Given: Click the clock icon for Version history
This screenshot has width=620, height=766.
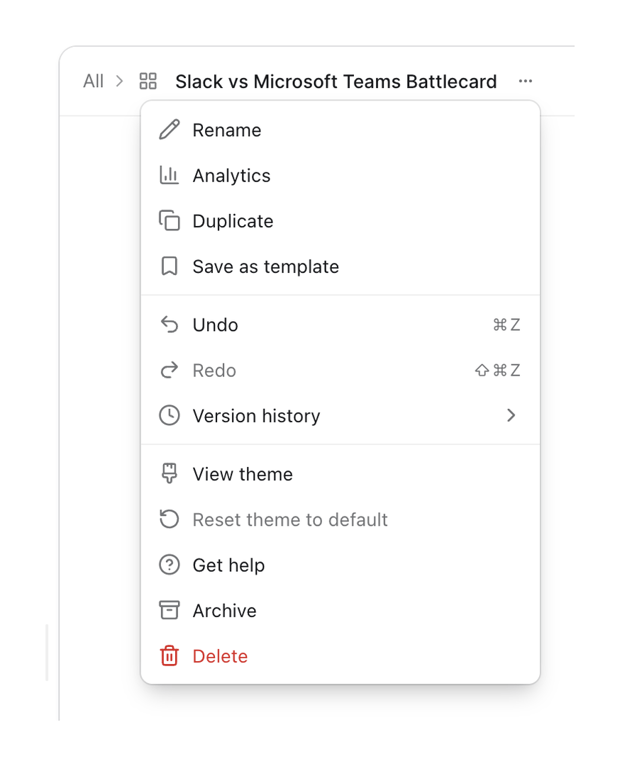Looking at the screenshot, I should [x=169, y=416].
